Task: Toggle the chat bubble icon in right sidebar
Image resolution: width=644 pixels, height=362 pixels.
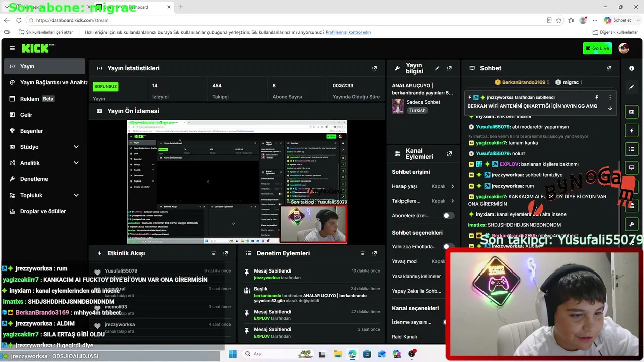Action: (x=632, y=167)
